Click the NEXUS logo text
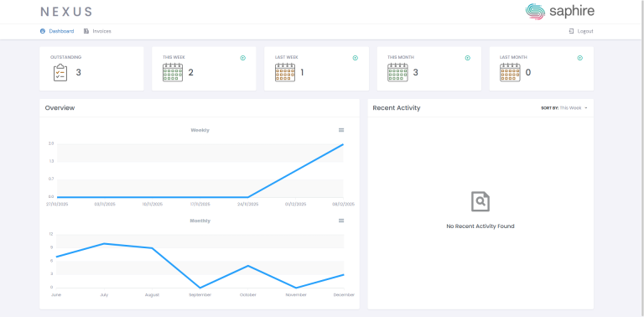The image size is (644, 317). point(66,12)
